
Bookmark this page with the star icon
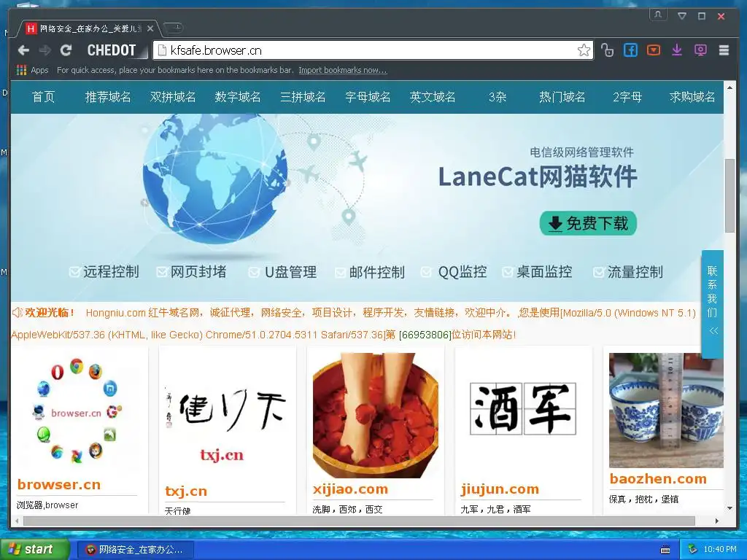pyautogui.click(x=584, y=50)
